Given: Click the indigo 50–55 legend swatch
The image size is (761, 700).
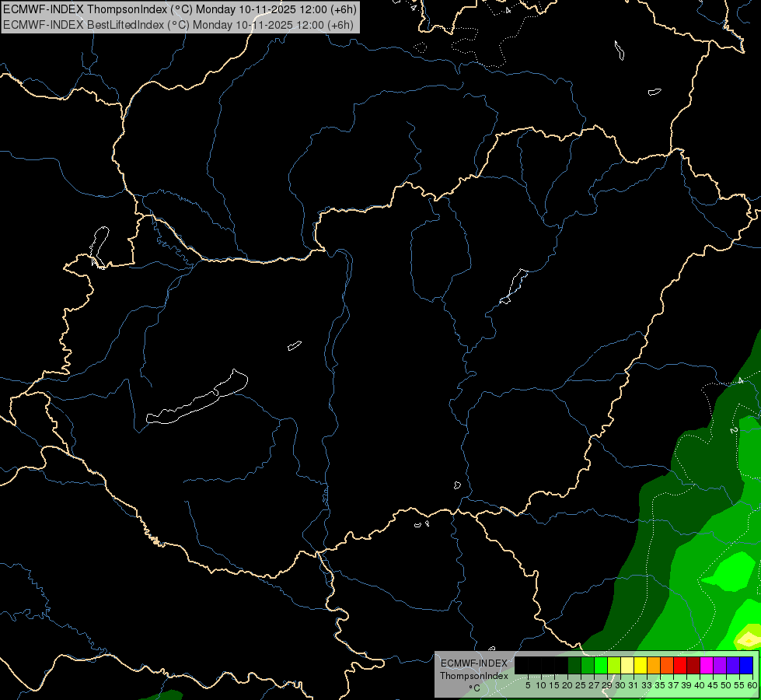Looking at the screenshot, I should click(x=733, y=665).
